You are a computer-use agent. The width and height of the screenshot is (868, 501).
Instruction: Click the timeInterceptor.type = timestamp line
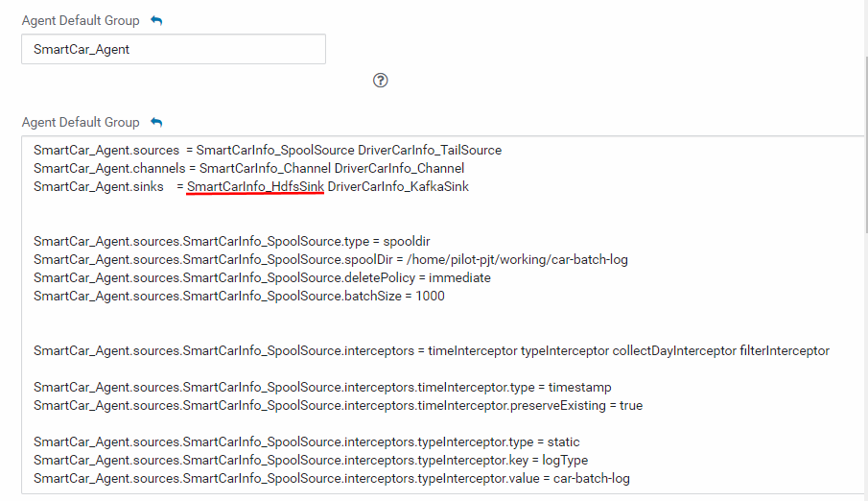click(322, 388)
